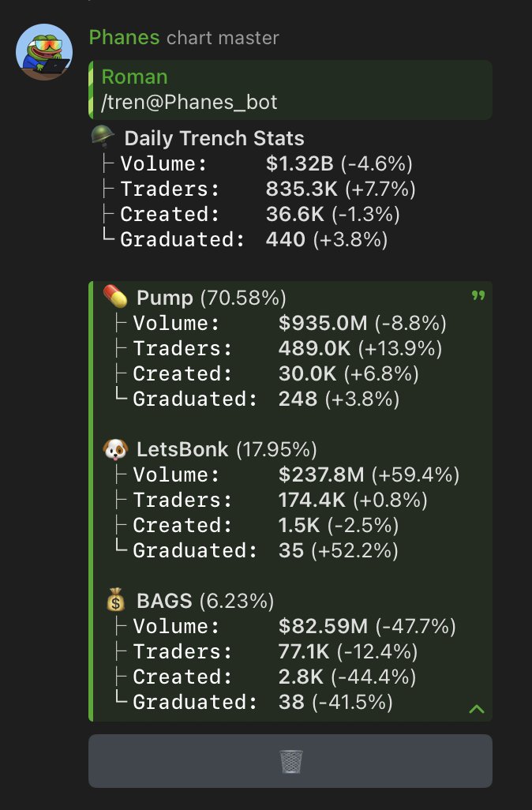Collapse the quote with green chevron
This screenshot has width=532, height=810.
click(477, 709)
